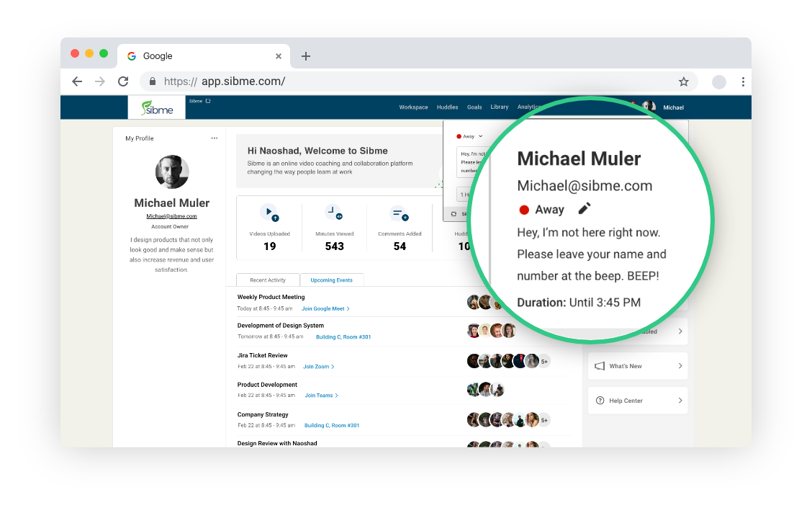Image resolution: width=812 pixels, height=508 pixels.
Task: Open Weekly Product Meeting event
Action: tap(271, 297)
